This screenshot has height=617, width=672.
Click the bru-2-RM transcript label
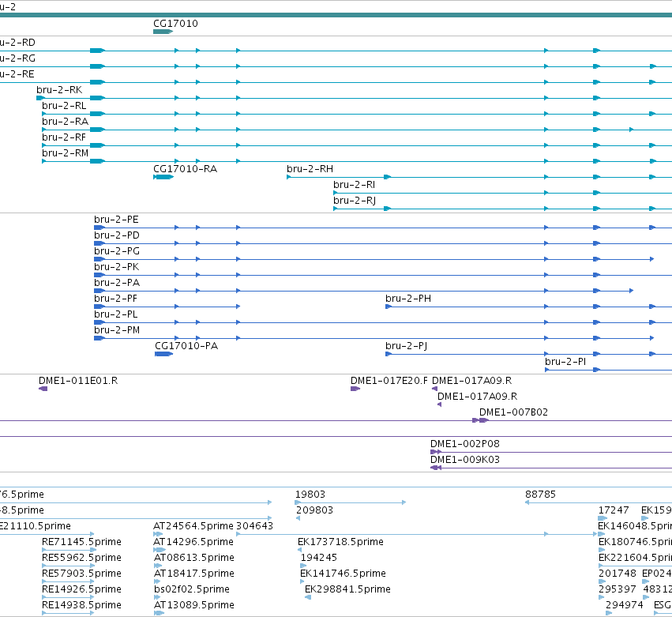coord(65,153)
